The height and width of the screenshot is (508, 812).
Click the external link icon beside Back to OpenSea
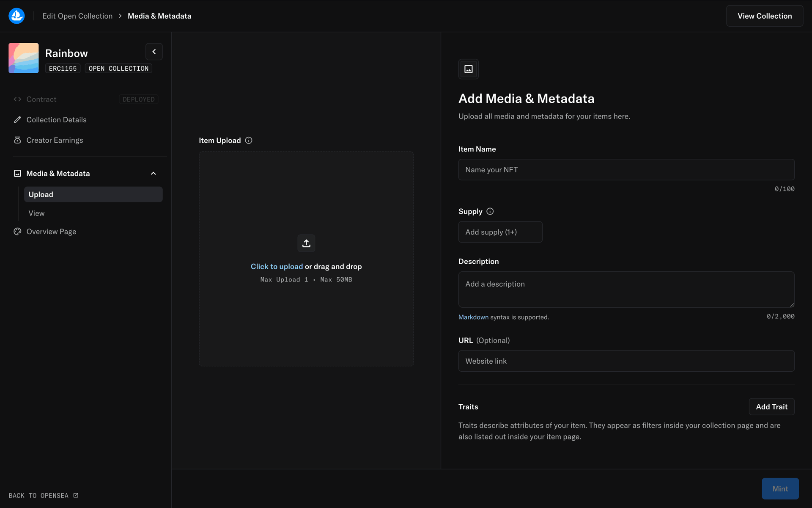click(76, 495)
